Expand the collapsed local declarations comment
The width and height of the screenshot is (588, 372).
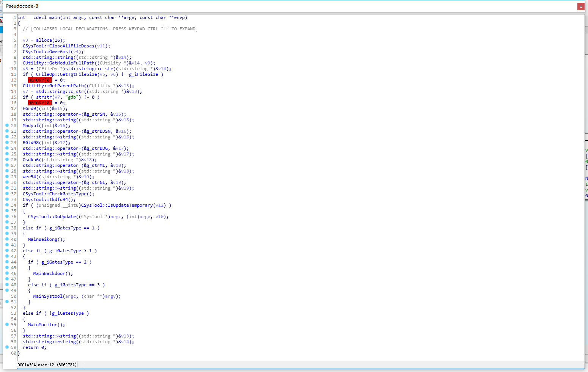pos(110,29)
